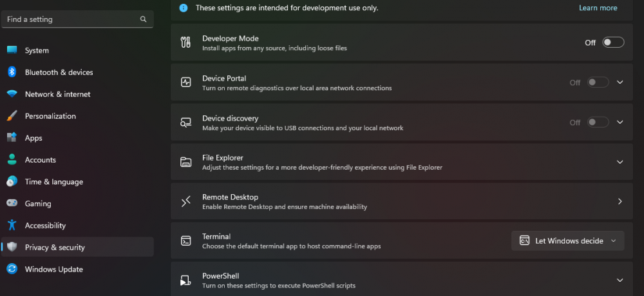Click the Apps icon in sidebar
The image size is (644, 296).
click(x=12, y=138)
